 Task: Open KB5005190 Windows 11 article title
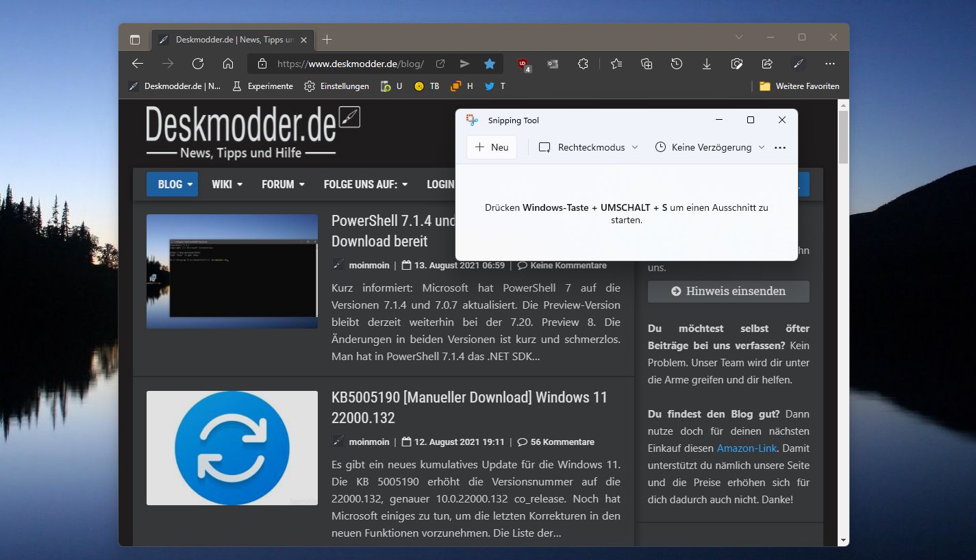click(x=469, y=407)
